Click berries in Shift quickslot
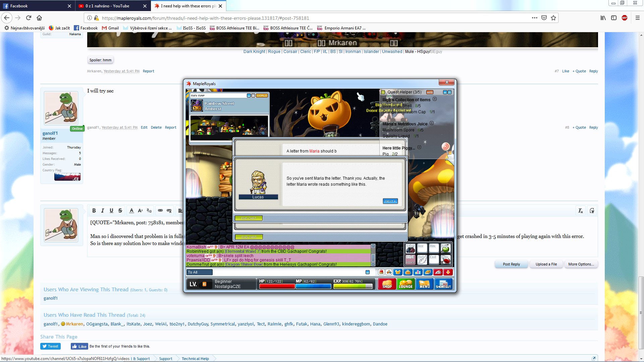This screenshot has width=644, height=362. pos(410,248)
